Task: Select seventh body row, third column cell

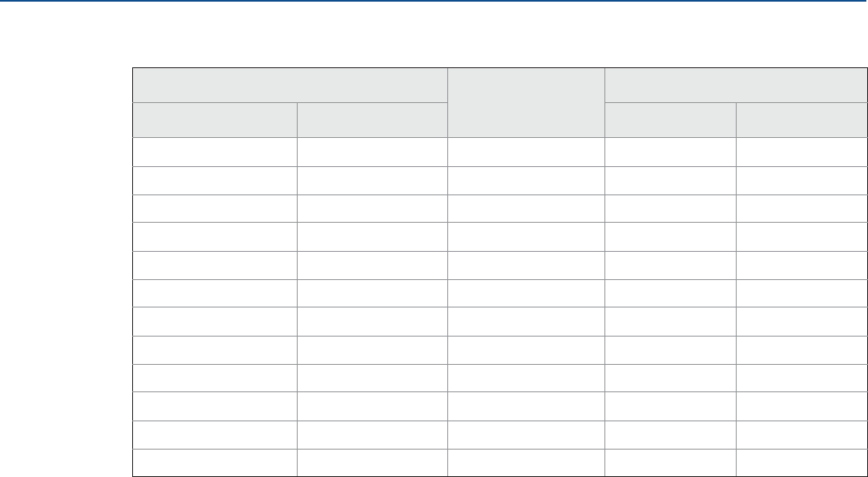Action: 525,321
